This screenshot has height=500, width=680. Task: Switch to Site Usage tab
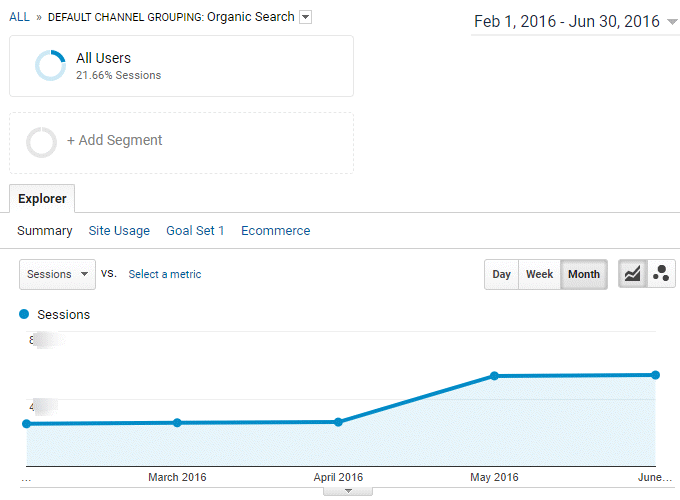coord(119,231)
